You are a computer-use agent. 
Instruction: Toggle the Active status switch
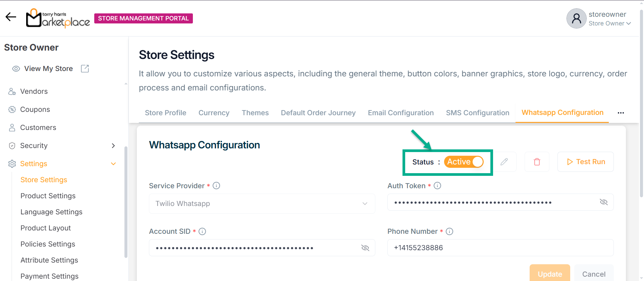[464, 162]
